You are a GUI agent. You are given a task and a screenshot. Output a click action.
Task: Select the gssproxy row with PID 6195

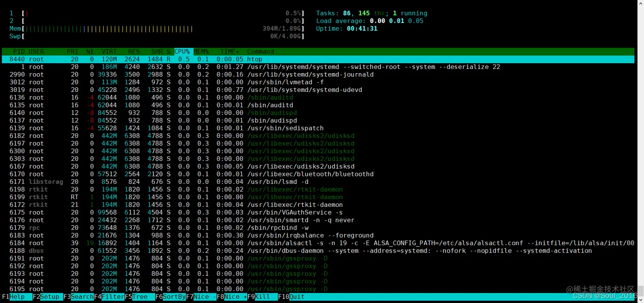[318, 289]
